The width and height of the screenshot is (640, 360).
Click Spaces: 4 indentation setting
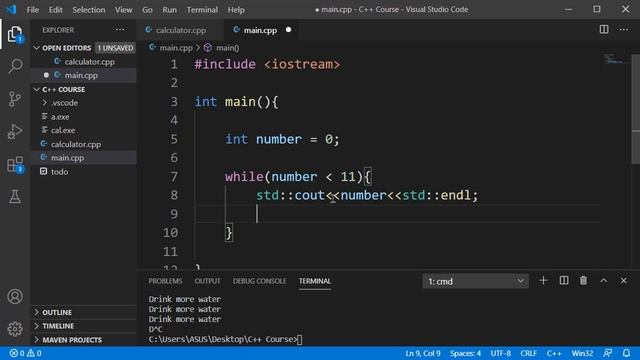click(x=465, y=353)
